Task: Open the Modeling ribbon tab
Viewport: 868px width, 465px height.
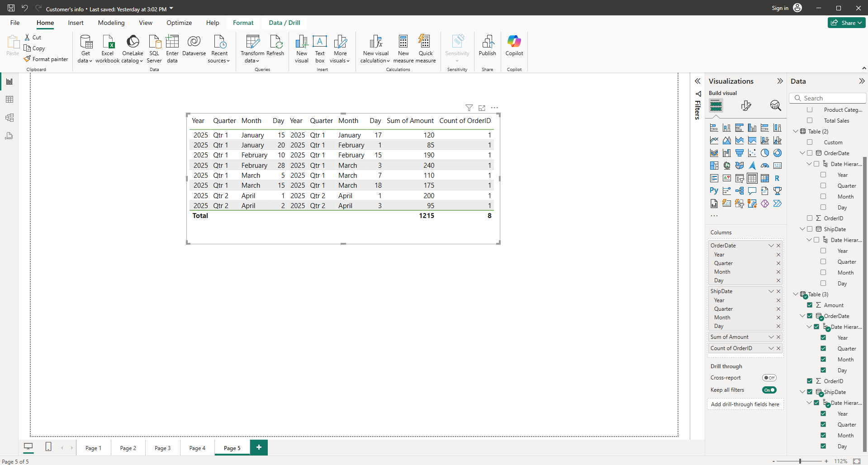Action: point(111,23)
